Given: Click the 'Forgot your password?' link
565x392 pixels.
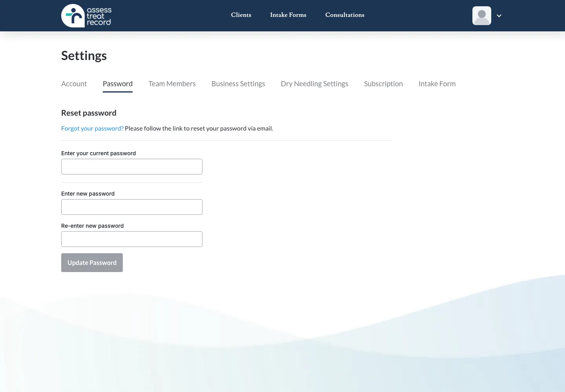Looking at the screenshot, I should [x=92, y=129].
